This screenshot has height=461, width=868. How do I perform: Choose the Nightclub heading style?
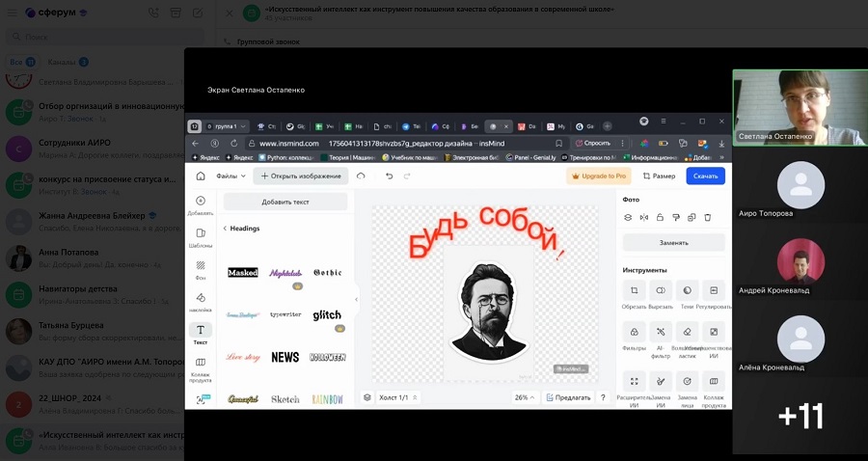point(285,272)
